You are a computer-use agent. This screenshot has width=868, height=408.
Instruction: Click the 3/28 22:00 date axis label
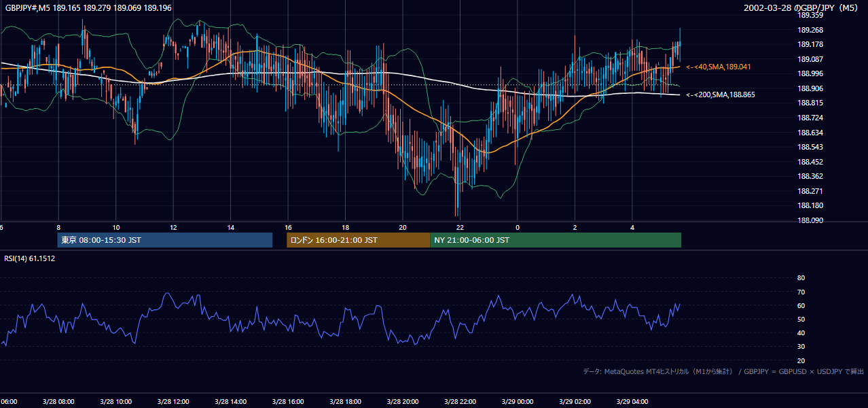pyautogui.click(x=460, y=401)
